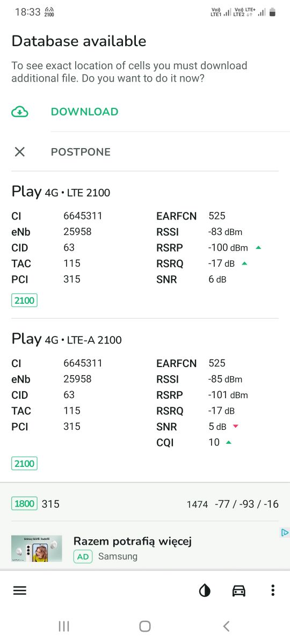Click the X postpone icon

click(x=20, y=152)
